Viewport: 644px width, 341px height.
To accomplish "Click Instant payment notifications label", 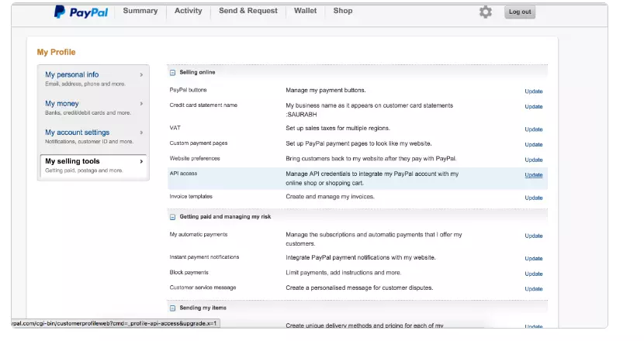I will [x=204, y=257].
